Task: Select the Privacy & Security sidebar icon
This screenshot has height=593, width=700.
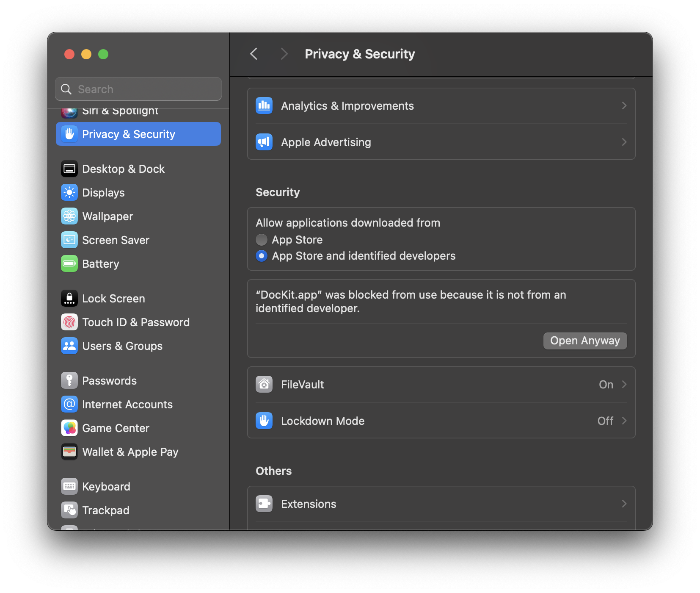Action: tap(69, 134)
